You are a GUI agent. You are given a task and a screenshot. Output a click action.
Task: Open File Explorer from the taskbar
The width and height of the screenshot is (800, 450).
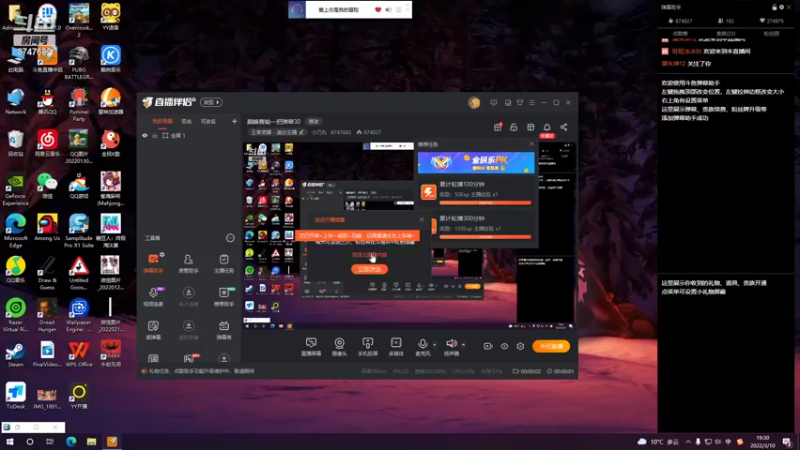[91, 441]
